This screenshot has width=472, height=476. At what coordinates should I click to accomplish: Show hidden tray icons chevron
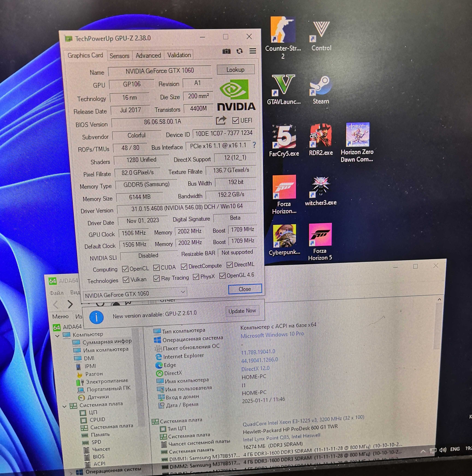(x=423, y=451)
